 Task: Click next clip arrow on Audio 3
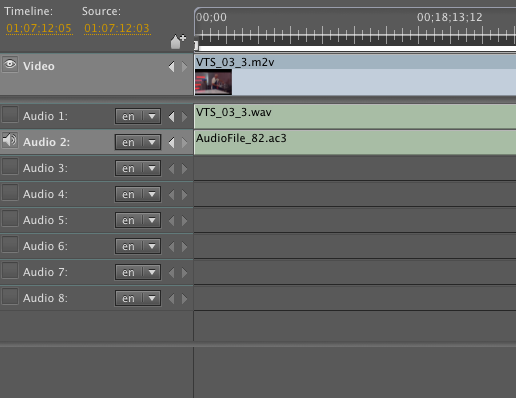click(x=184, y=169)
